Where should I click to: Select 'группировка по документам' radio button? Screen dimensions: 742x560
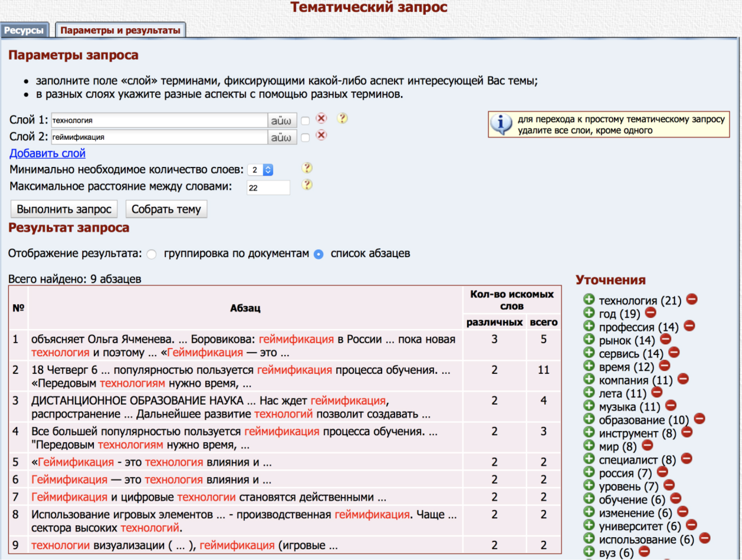point(152,254)
